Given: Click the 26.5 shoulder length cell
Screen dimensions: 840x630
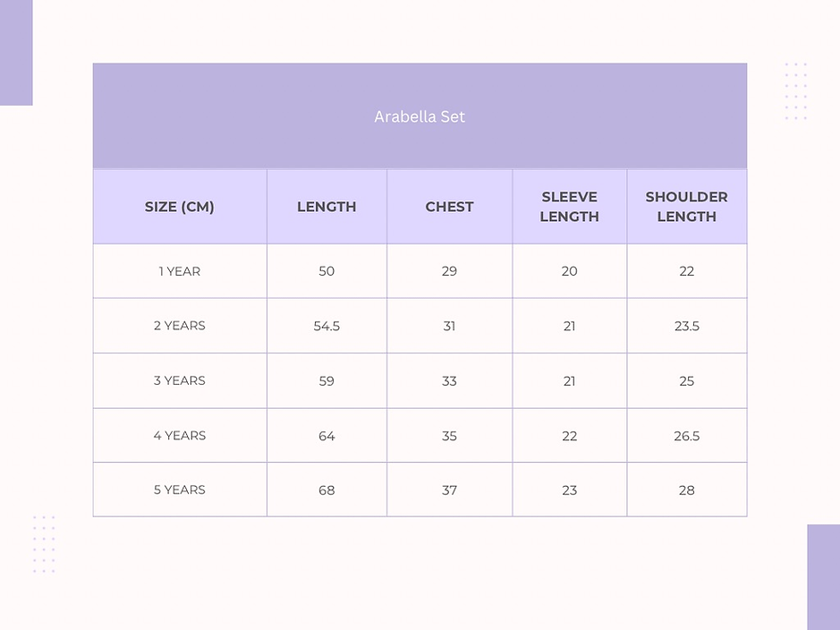Looking at the screenshot, I should tap(687, 436).
